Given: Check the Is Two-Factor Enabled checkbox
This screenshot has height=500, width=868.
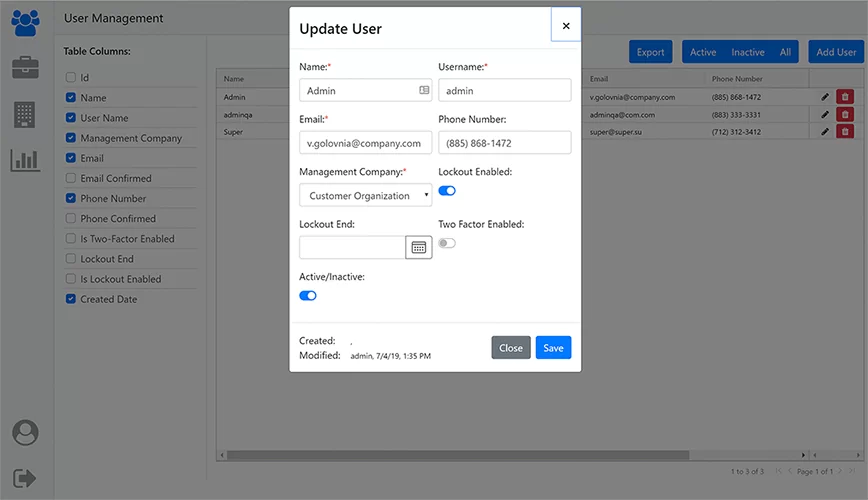Looking at the screenshot, I should 71,238.
